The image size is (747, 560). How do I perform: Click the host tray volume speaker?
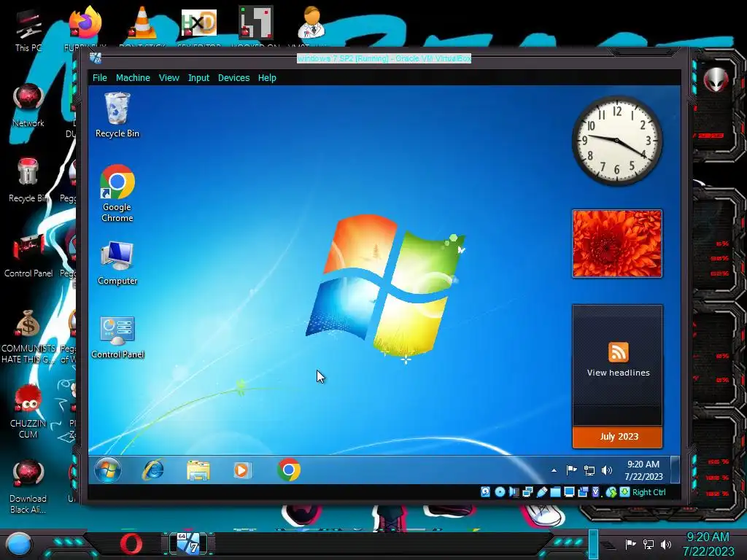(666, 544)
